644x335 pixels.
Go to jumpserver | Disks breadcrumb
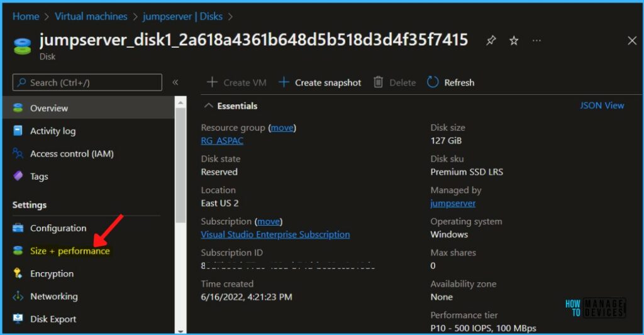(182, 16)
